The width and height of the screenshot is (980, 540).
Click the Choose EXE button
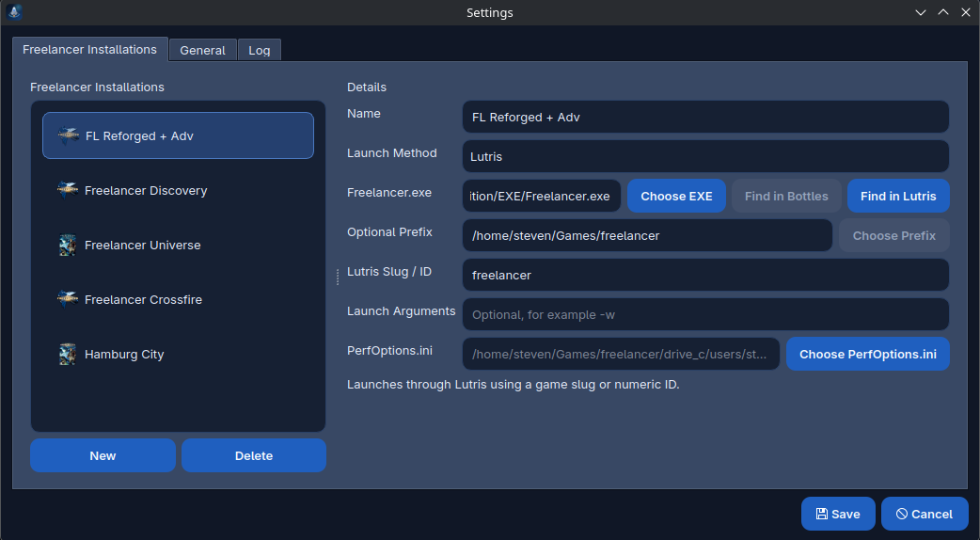click(676, 197)
